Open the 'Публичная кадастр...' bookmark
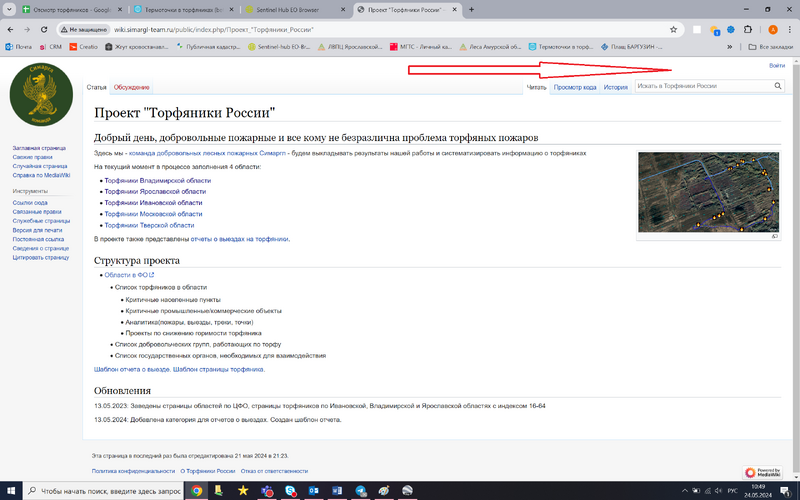This screenshot has width=800, height=500. coord(208,46)
